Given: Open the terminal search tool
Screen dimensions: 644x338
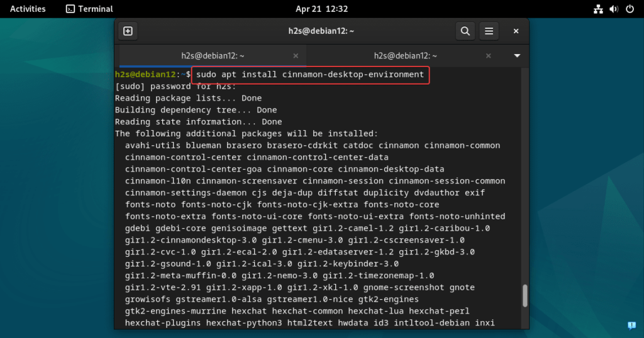Looking at the screenshot, I should tap(465, 31).
